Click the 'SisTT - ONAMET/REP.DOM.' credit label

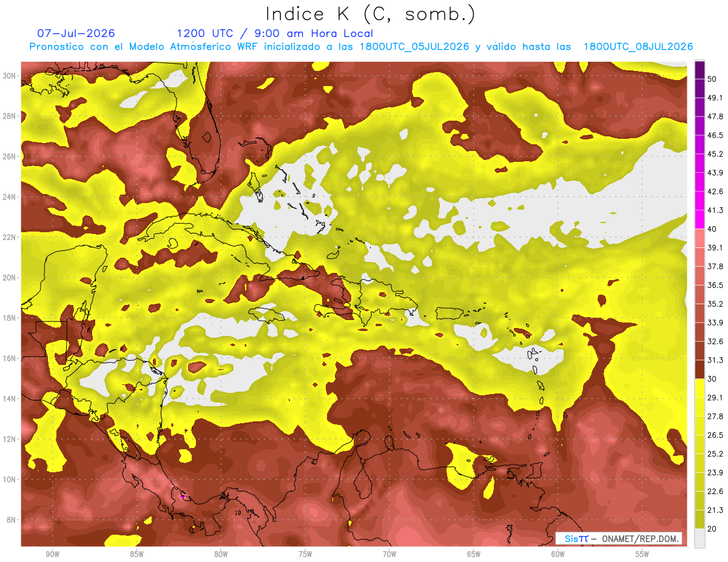[x=619, y=538]
